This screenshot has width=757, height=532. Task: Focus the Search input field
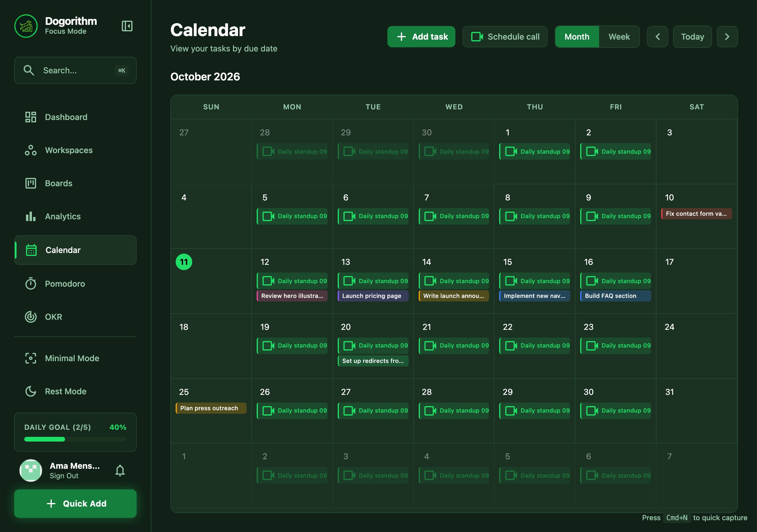75,70
